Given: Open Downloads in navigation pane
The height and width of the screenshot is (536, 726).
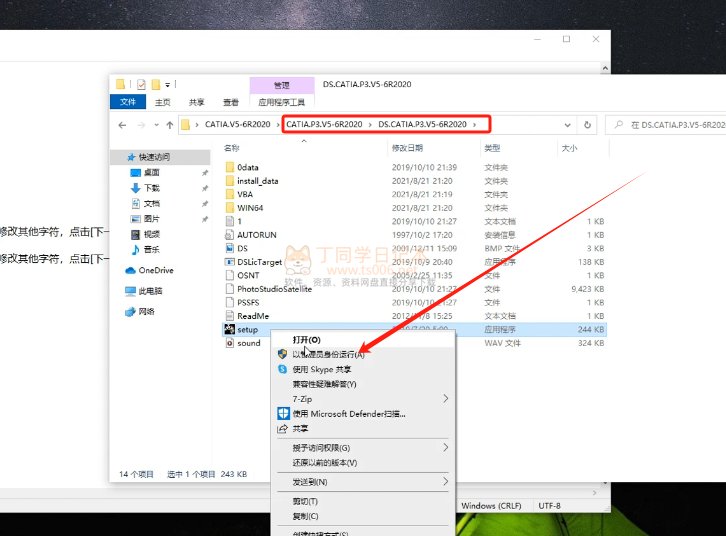Looking at the screenshot, I should (151, 188).
